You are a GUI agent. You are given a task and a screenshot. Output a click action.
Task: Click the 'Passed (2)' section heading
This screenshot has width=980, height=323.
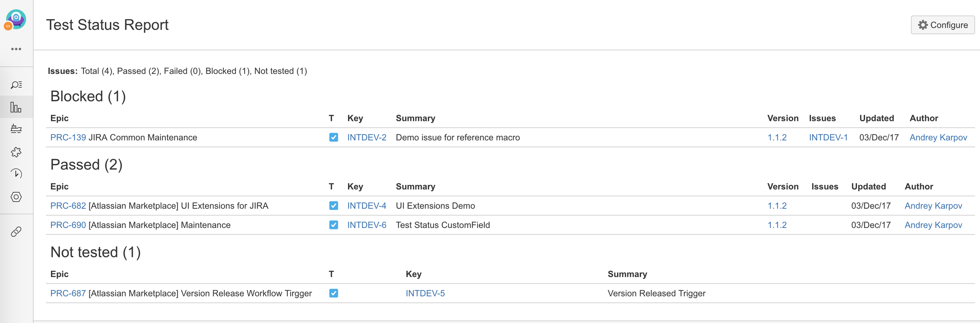pos(86,165)
